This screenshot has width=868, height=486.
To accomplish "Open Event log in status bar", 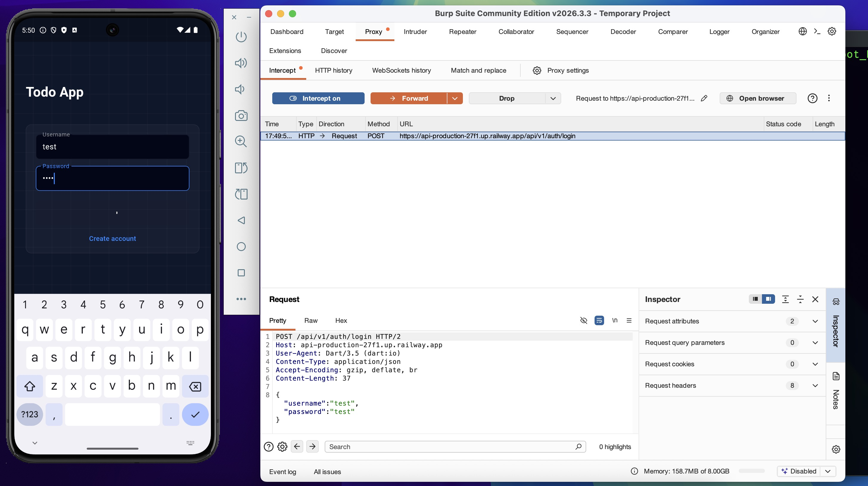I will coord(282,471).
